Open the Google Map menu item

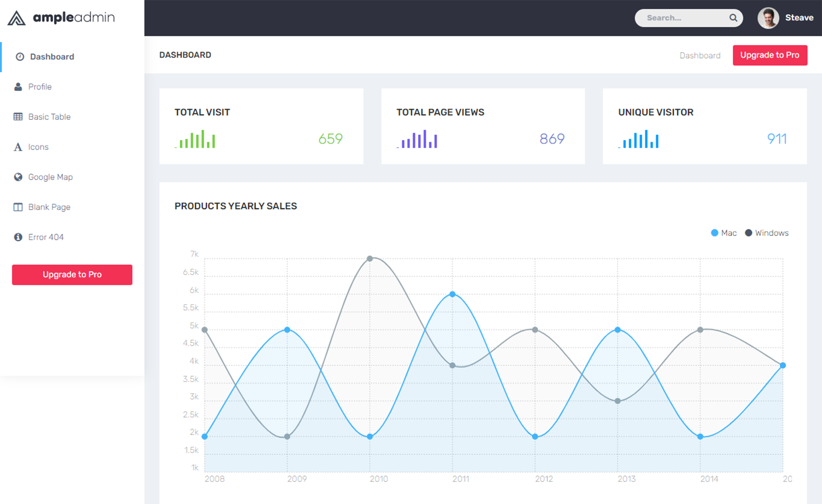(x=50, y=177)
